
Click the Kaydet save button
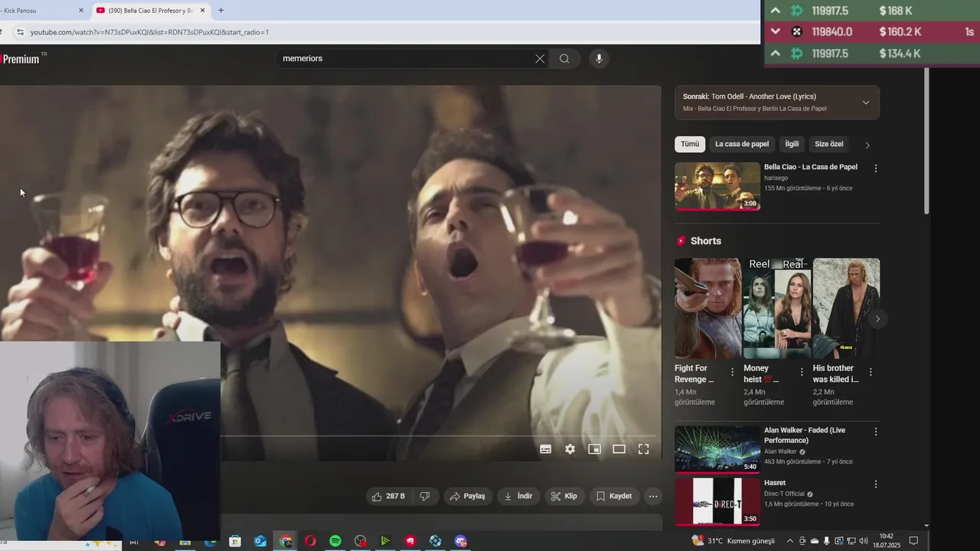point(614,496)
